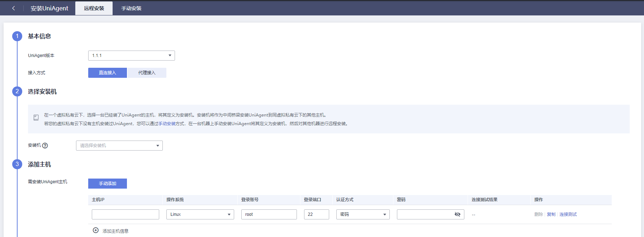Click the 需安装UniAgent主机 label
Image resolution: width=644 pixels, height=237 pixels.
[x=48, y=182]
